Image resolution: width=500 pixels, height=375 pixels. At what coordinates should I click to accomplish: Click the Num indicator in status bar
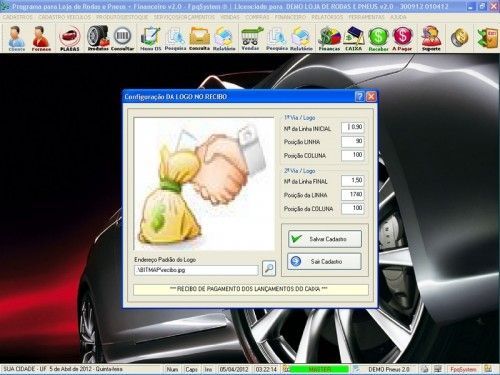point(172,369)
